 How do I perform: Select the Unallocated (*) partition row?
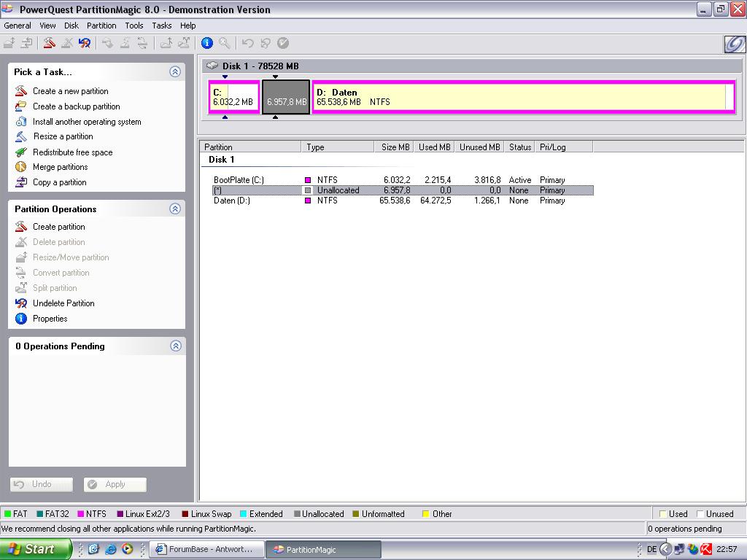coord(403,190)
